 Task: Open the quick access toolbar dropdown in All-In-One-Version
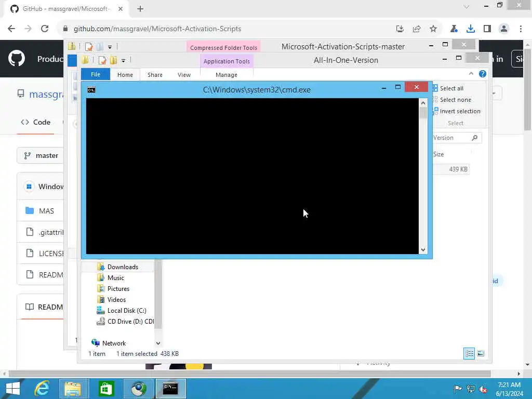click(x=123, y=60)
